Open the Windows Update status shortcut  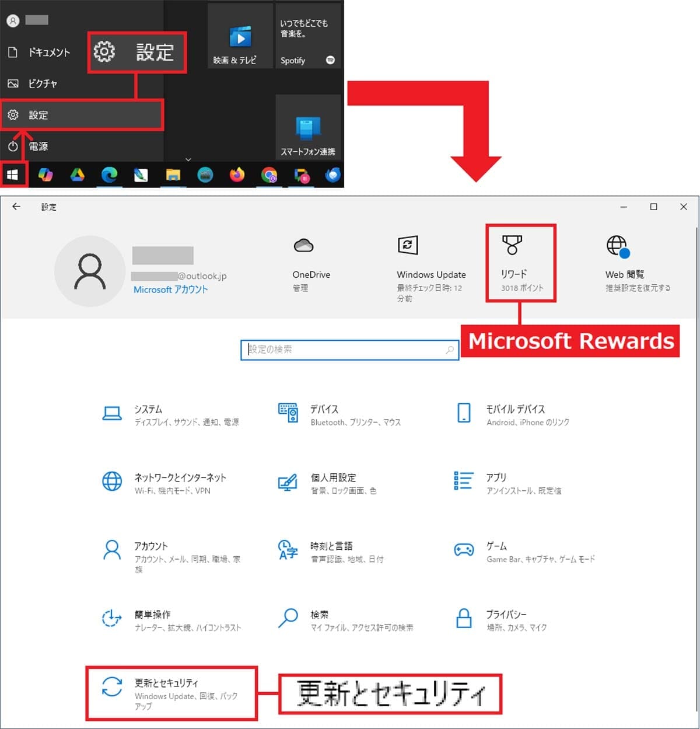[431, 268]
